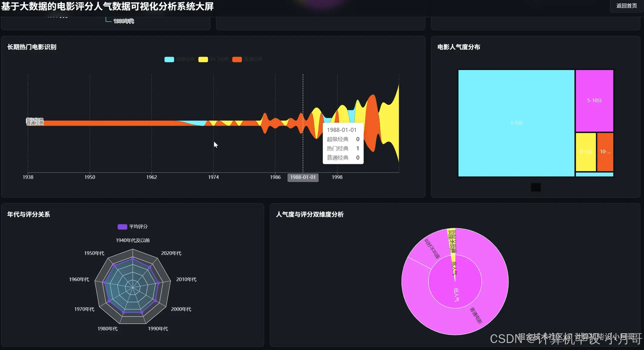Click the 1988-01-01 timeline marker

click(303, 177)
